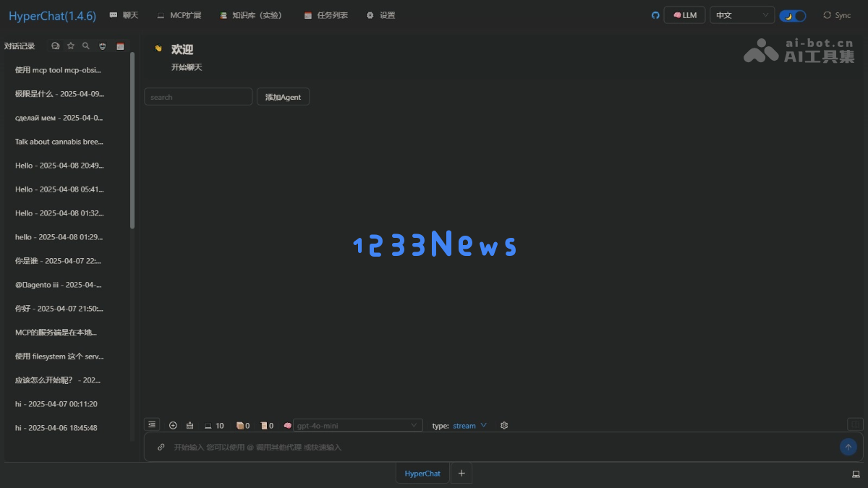The image size is (868, 488).
Task: Open the type: stream dropdown
Action: [469, 426]
